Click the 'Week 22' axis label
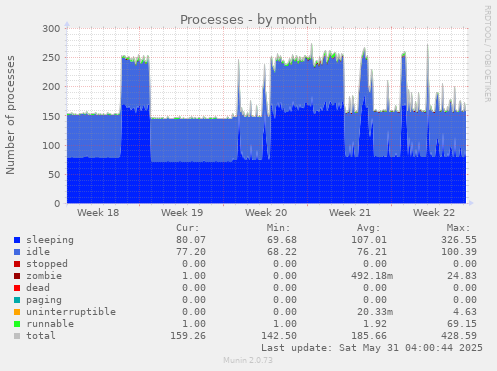The width and height of the screenshot is (497, 371). [x=434, y=213]
